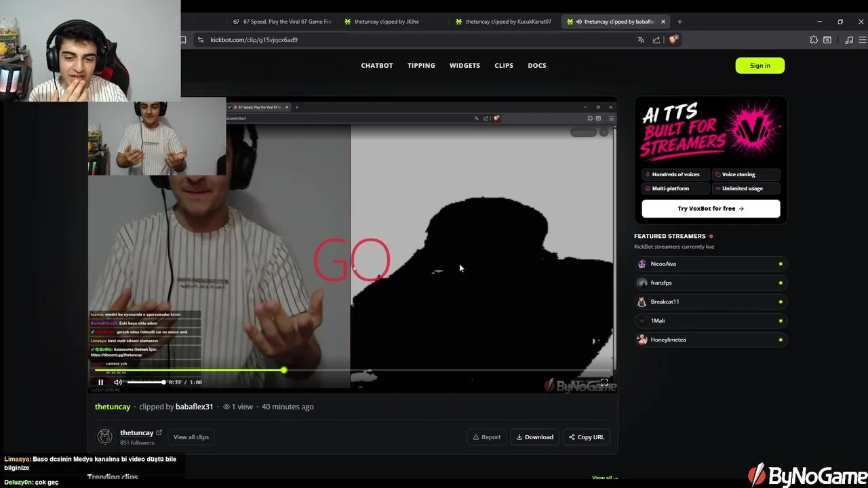Viewport: 868px width, 488px height.
Task: Open the TIPPING nav item
Action: (x=421, y=66)
